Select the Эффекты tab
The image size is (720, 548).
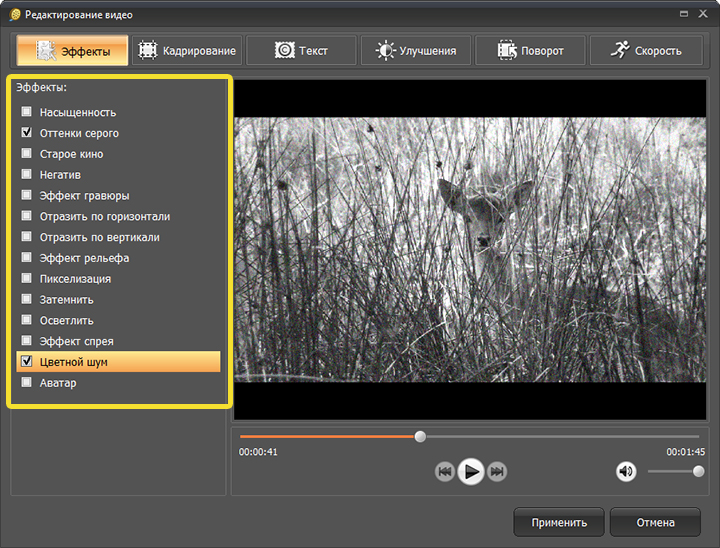[72, 50]
